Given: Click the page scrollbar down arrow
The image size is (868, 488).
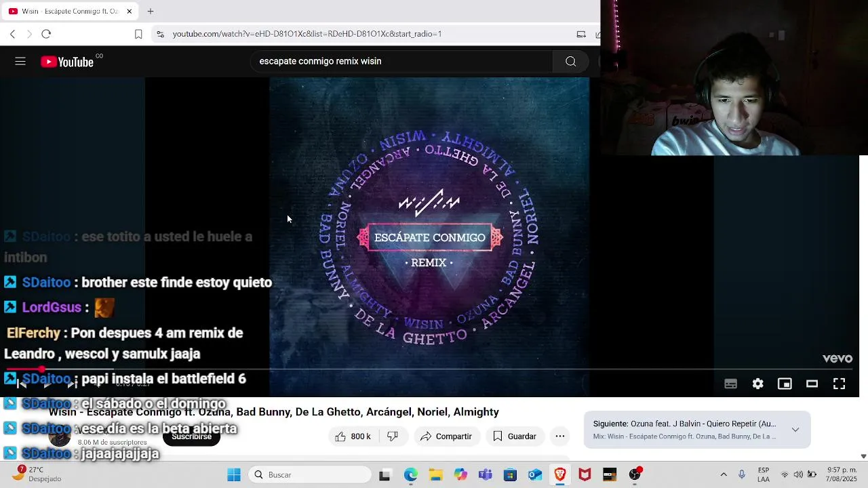Looking at the screenshot, I should tap(863, 457).
